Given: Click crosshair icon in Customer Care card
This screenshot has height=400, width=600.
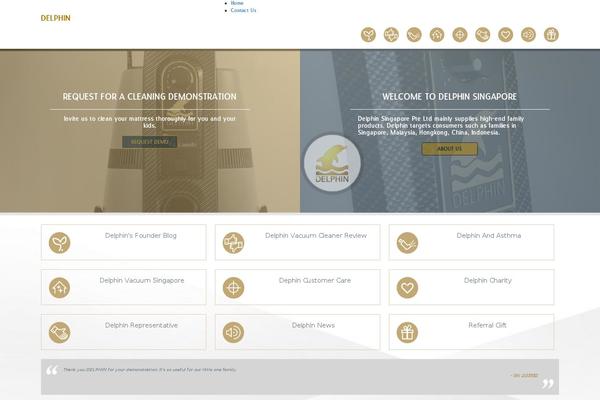Looking at the screenshot, I should click(x=233, y=287).
